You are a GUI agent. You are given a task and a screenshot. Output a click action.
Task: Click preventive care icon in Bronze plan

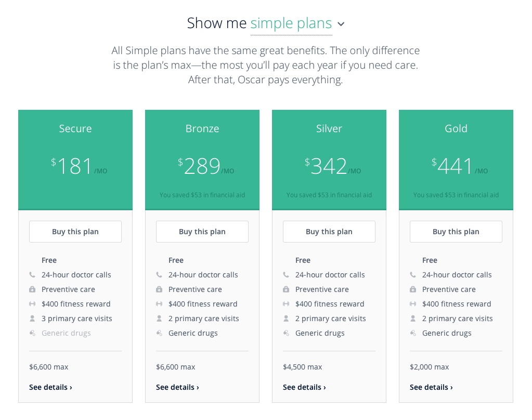(x=159, y=289)
